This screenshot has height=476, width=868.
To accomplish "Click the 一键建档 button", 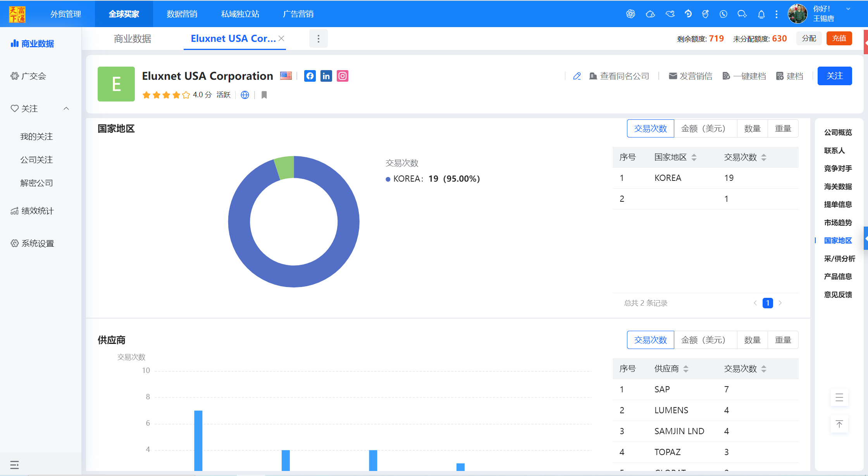I will click(x=744, y=76).
